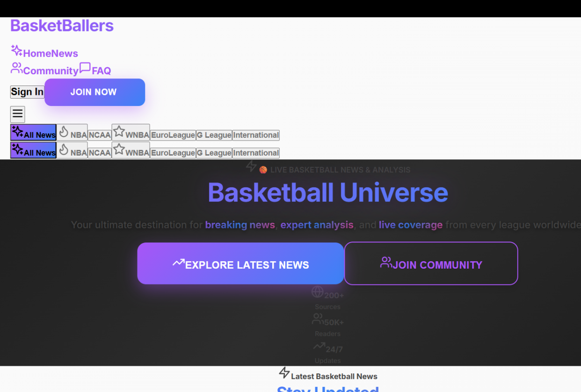Select International in second filter row
The width and height of the screenshot is (581, 392).
tap(256, 153)
